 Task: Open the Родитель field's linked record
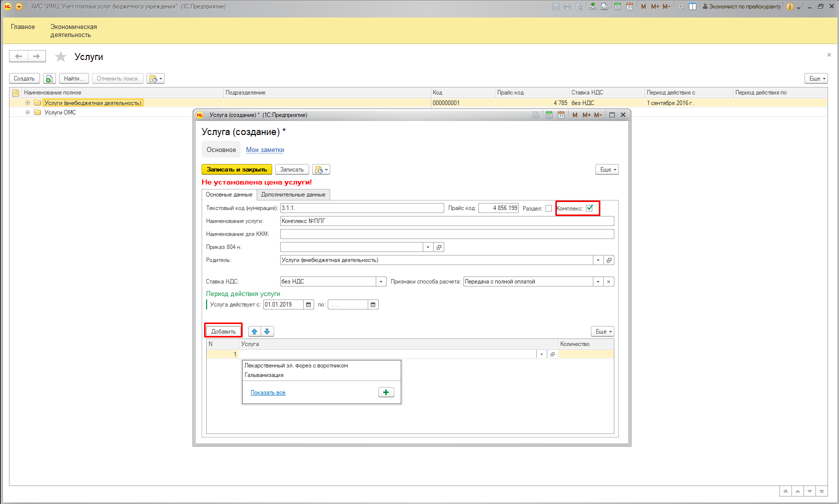(x=609, y=260)
